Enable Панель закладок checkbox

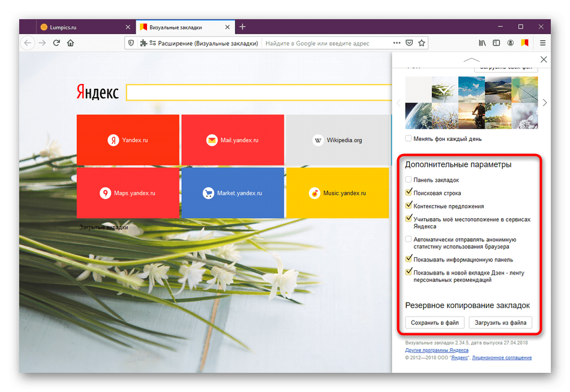(409, 179)
